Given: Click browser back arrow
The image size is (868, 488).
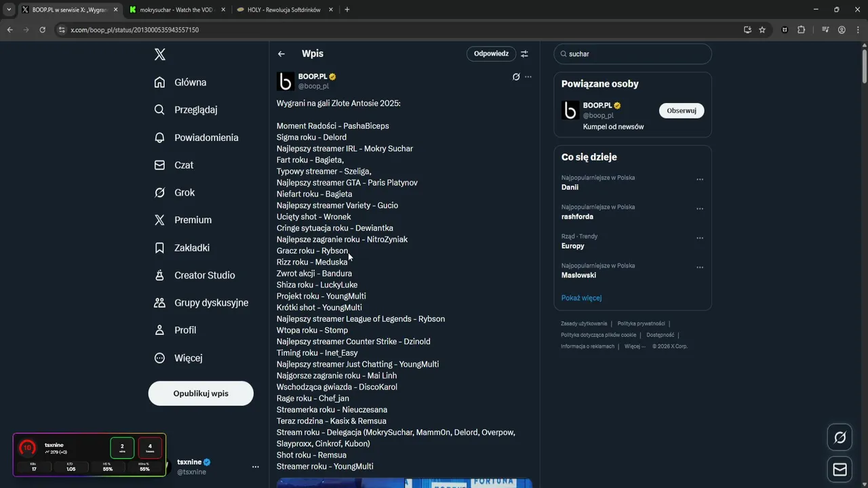Looking at the screenshot, I should tap(10, 30).
